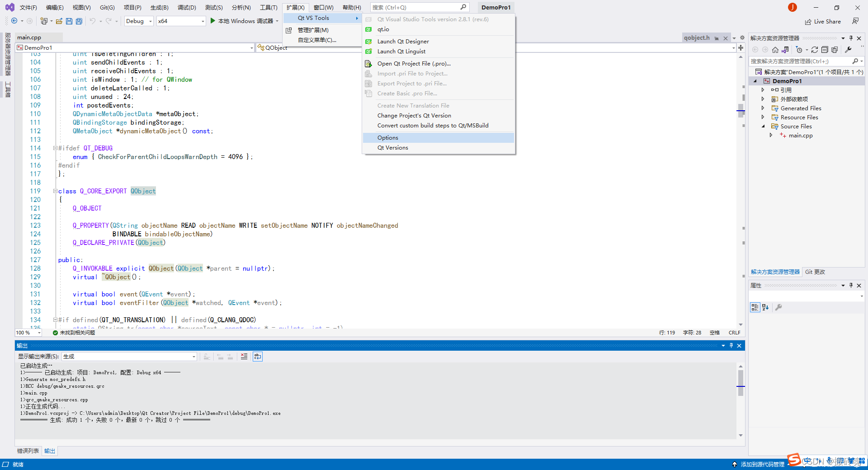Click the property pages wrench in Properties panel
This screenshot has height=470, width=868.
pos(778,307)
